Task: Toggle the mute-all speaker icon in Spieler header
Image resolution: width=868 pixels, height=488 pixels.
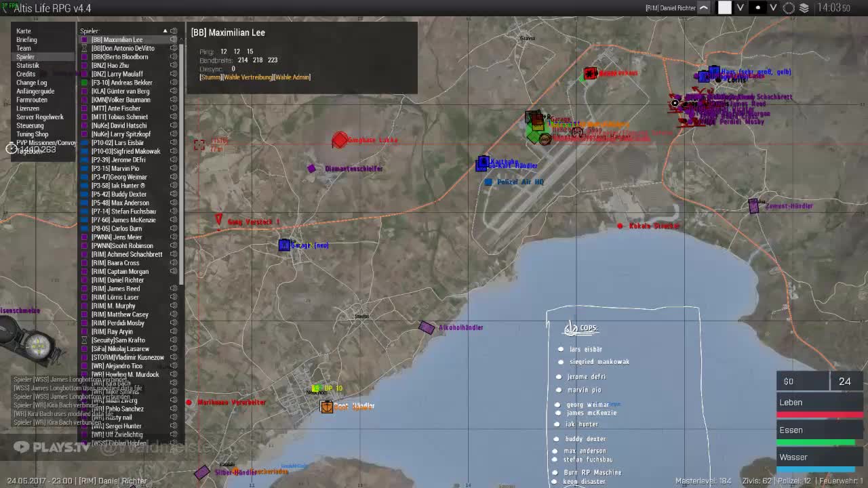Action: point(174,31)
